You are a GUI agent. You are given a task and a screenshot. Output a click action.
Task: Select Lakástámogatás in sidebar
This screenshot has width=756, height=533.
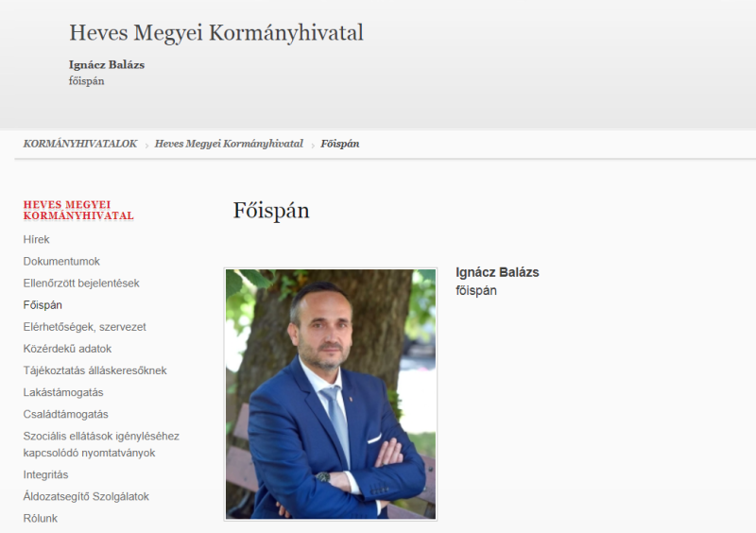click(63, 392)
